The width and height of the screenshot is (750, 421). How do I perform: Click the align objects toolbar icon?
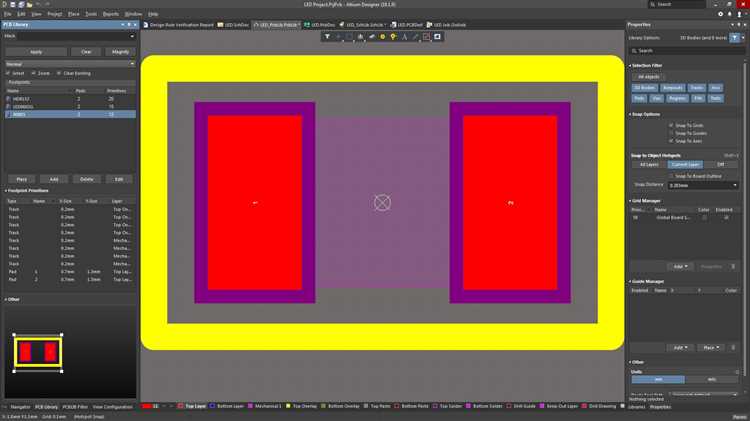pyautogui.click(x=361, y=37)
